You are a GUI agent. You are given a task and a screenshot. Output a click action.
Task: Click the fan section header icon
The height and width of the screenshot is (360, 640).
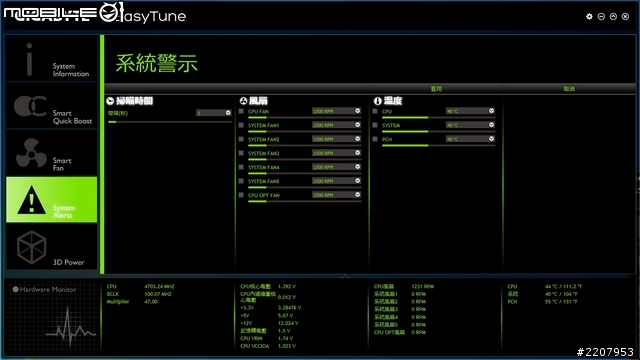click(243, 101)
